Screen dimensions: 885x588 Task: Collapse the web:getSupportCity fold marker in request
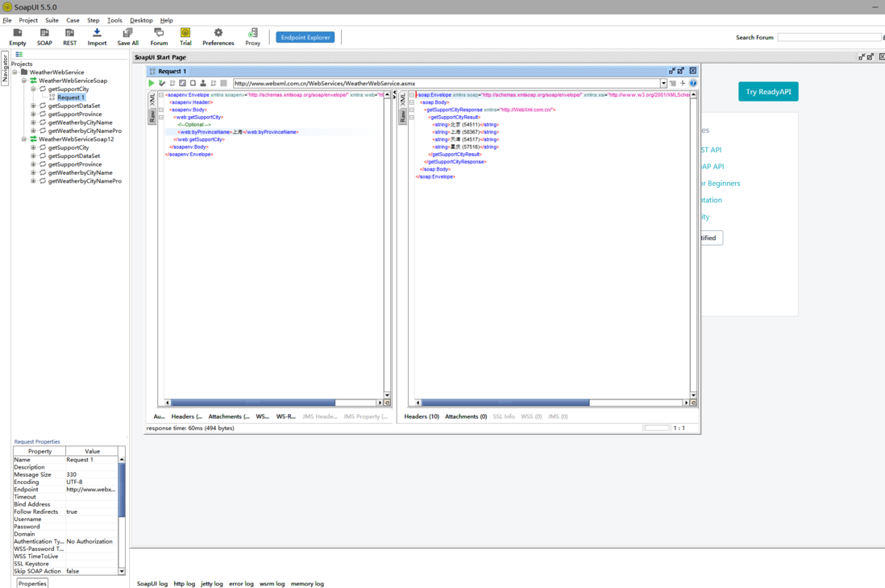(161, 117)
